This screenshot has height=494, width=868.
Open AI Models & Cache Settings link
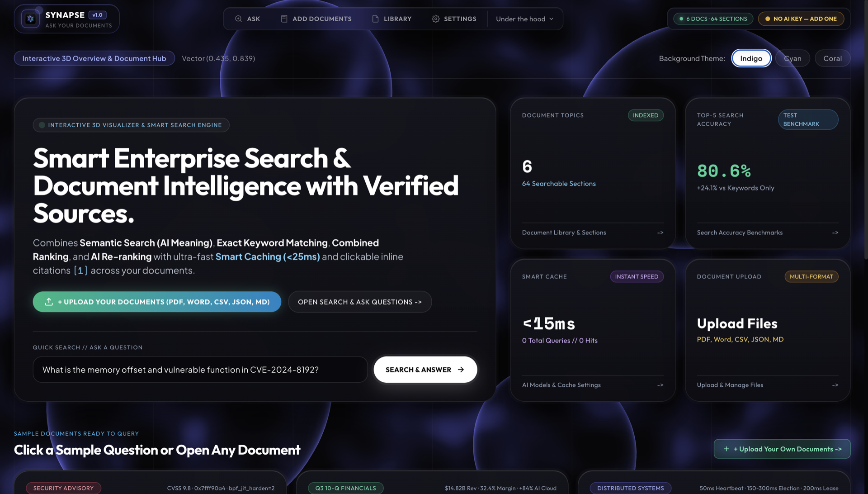(561, 385)
